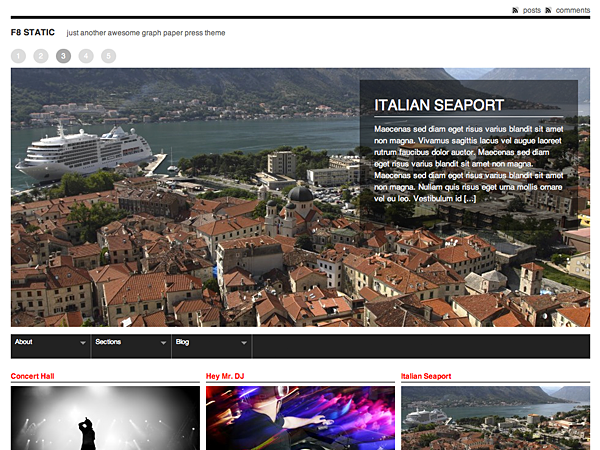Click the slide excerpt text starting 'Maecenas sed diam'
The height and width of the screenshot is (450, 600).
click(468, 164)
